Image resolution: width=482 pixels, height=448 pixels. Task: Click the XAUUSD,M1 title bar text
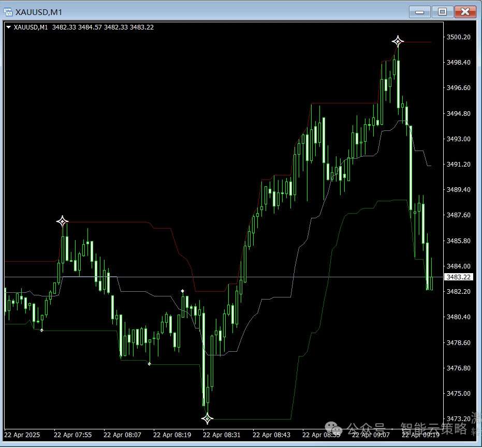[39, 12]
